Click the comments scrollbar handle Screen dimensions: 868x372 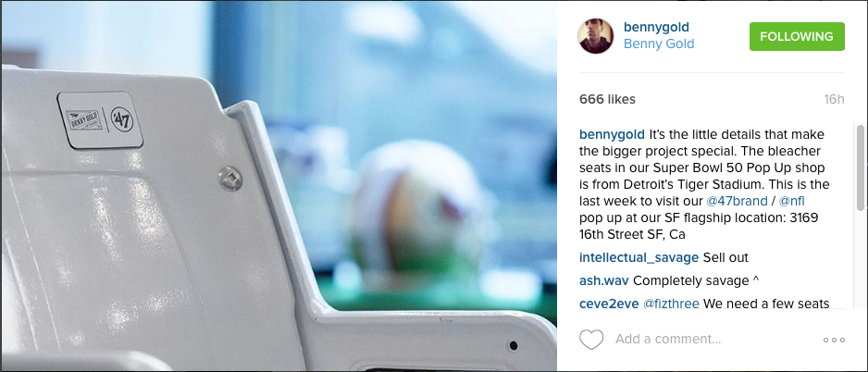(861, 167)
